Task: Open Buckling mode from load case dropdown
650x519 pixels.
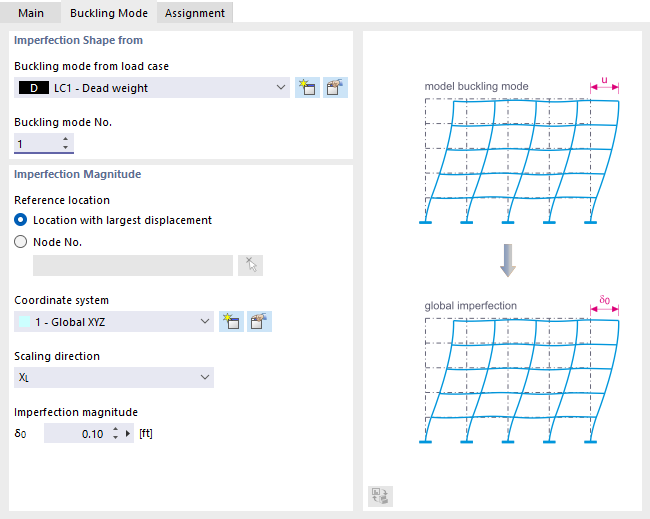Action: [281, 88]
